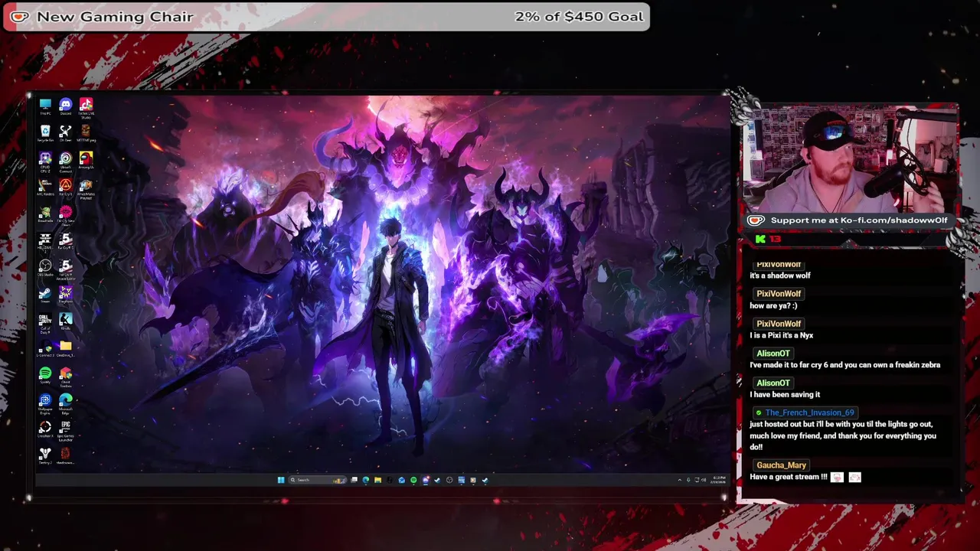Open the MTTTMF.png file icon
The height and width of the screenshot is (551, 980).
tap(86, 133)
